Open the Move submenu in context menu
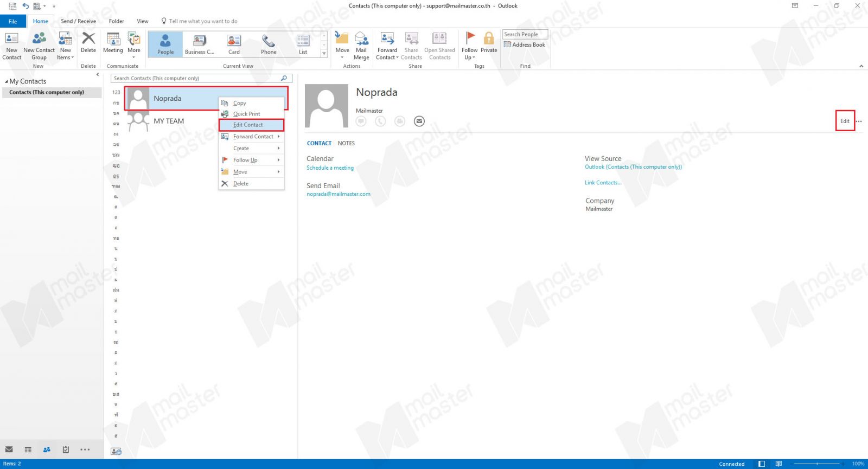The width and height of the screenshot is (868, 469). click(x=251, y=172)
